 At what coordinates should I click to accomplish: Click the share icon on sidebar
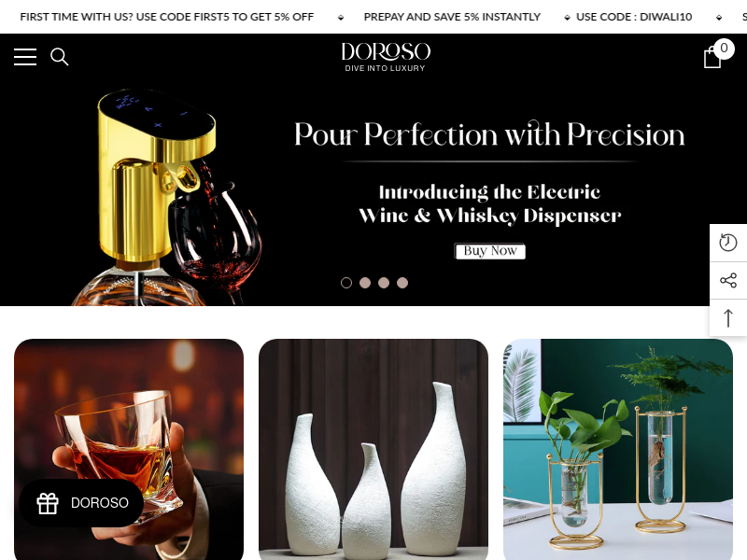coord(728,280)
